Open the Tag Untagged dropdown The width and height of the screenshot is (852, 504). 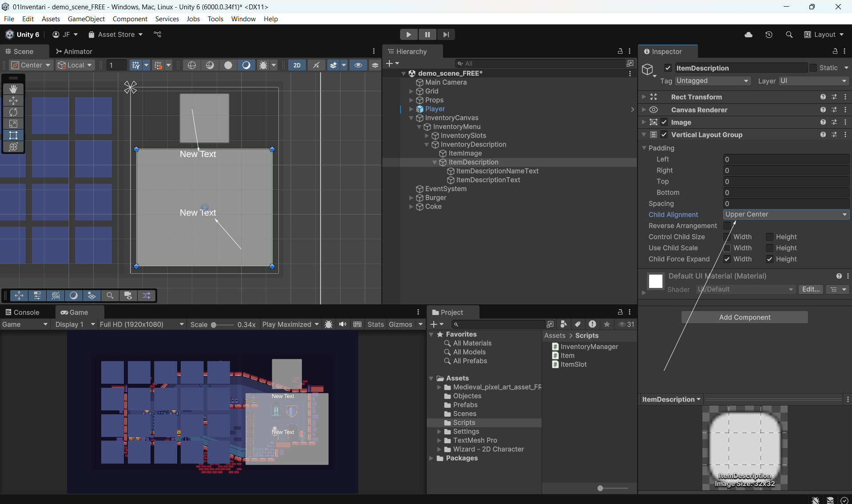[x=712, y=81]
